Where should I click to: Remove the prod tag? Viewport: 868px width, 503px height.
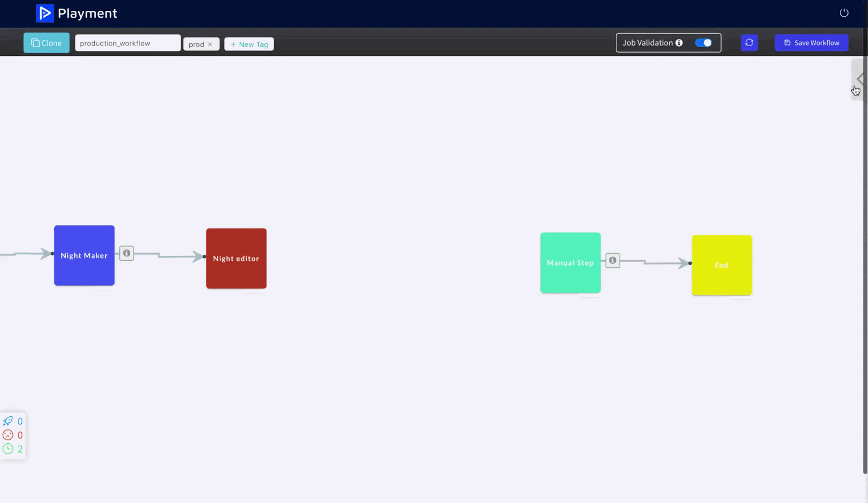click(210, 44)
